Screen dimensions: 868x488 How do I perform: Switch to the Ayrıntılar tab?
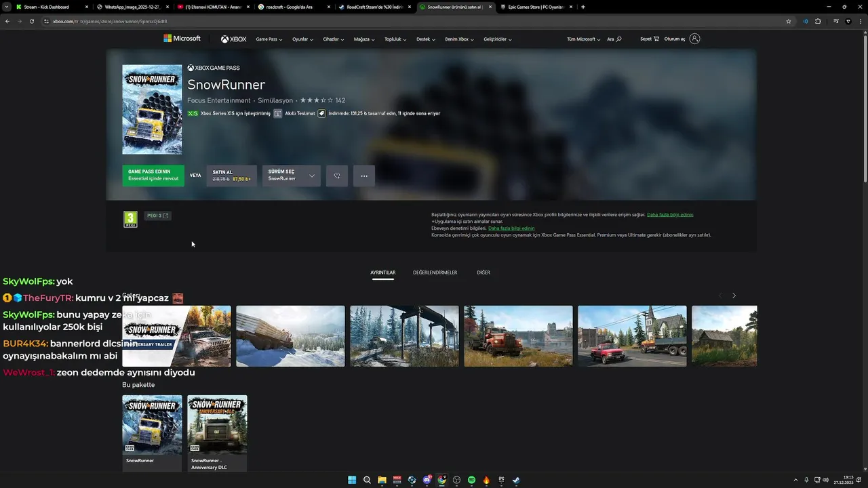click(383, 272)
